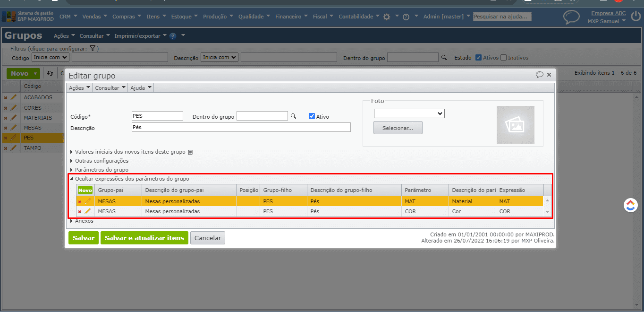Click the green Salvar button
644x312 pixels.
(x=84, y=238)
